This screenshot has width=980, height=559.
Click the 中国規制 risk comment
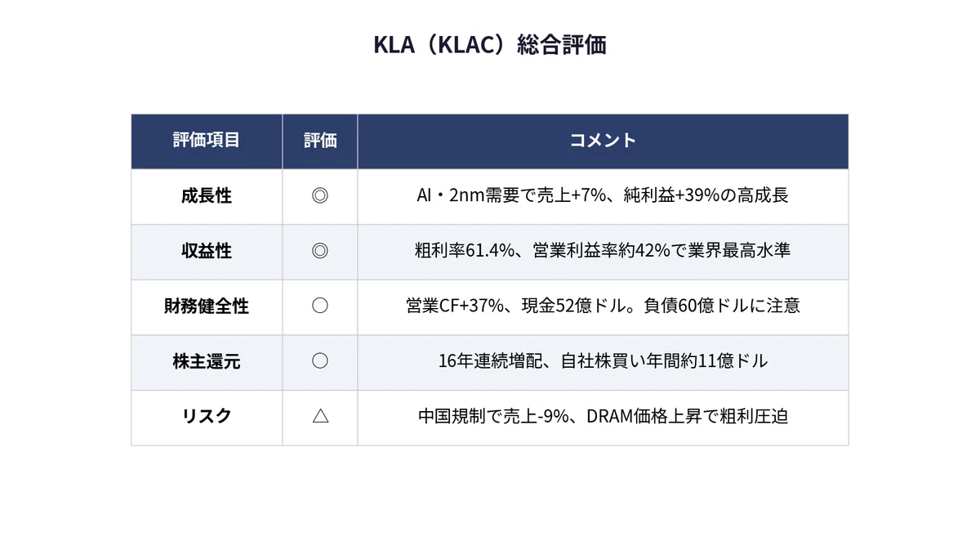click(603, 416)
